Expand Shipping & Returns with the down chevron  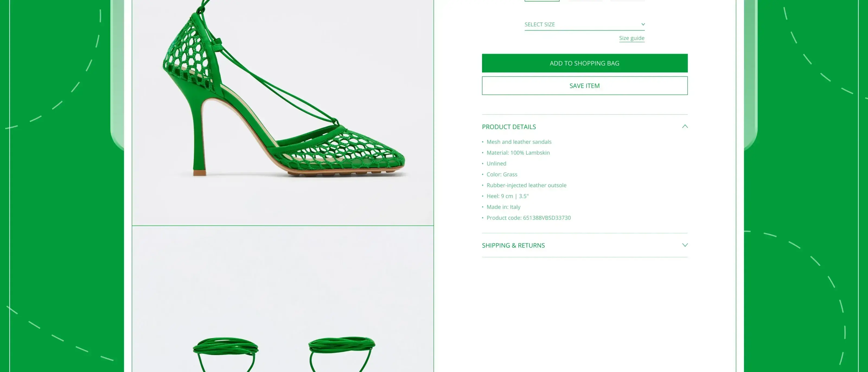684,245
